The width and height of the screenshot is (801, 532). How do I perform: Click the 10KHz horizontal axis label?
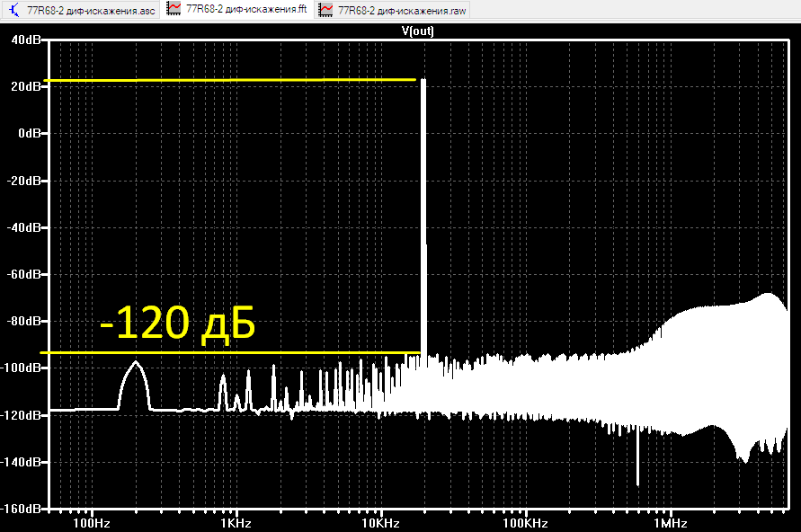380,523
